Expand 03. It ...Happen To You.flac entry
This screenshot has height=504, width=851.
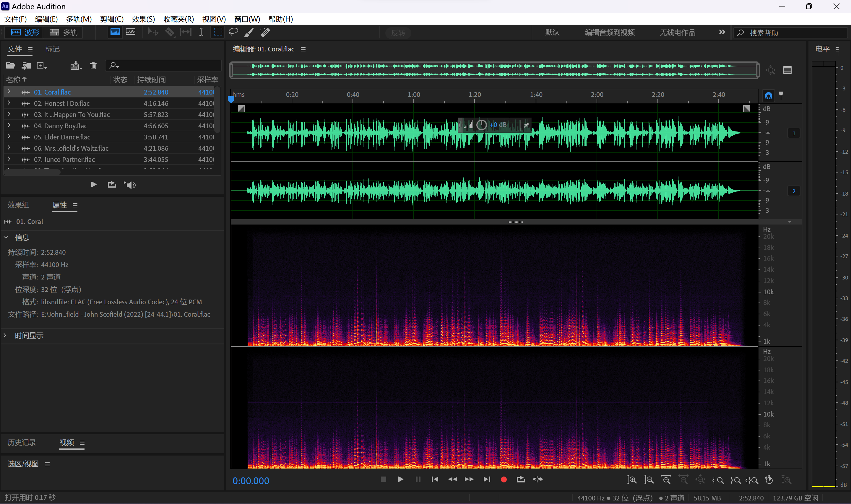[9, 114]
